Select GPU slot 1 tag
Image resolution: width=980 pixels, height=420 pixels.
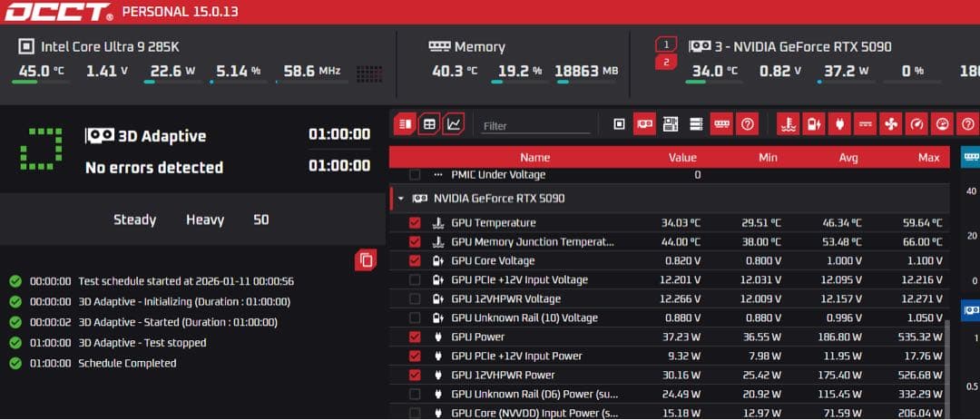coord(666,44)
